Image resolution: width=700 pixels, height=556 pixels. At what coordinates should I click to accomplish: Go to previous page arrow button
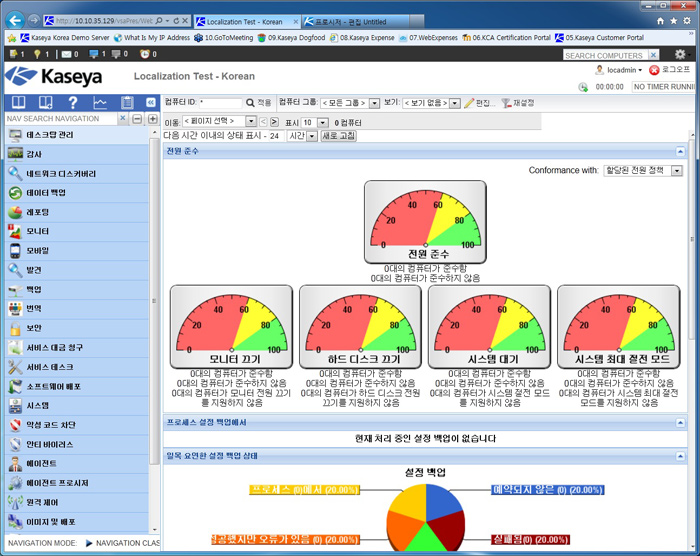coord(263,121)
